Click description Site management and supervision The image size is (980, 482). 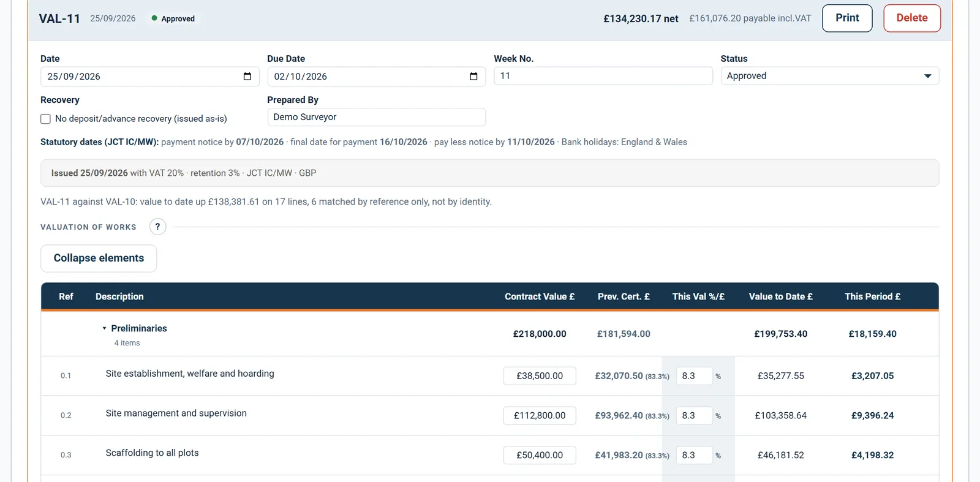pos(176,413)
